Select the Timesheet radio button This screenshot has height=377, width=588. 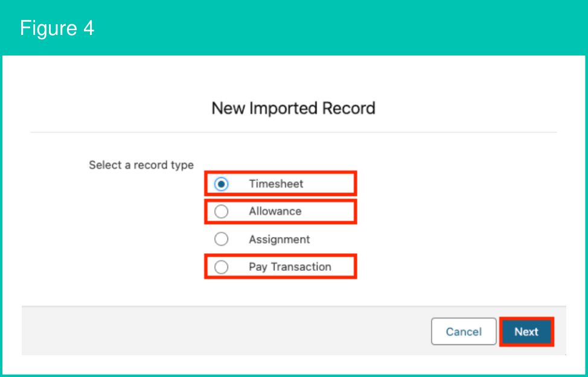pyautogui.click(x=221, y=184)
